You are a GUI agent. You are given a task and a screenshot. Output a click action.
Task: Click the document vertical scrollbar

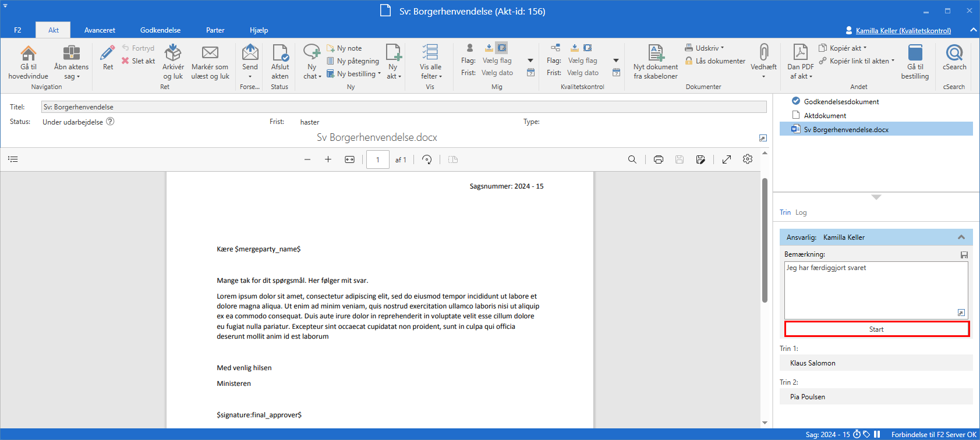[x=765, y=240]
